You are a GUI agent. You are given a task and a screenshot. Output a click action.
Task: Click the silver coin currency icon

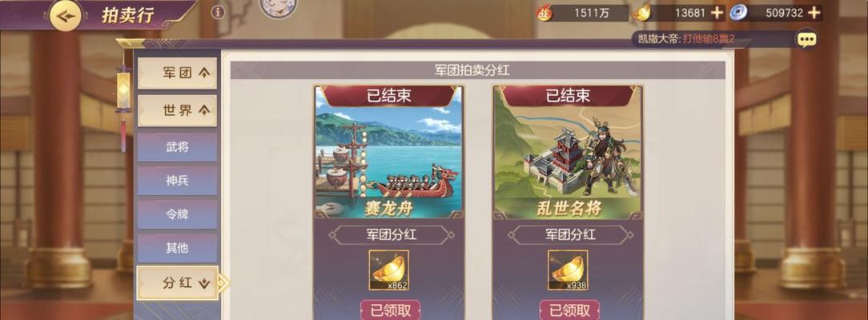click(738, 12)
